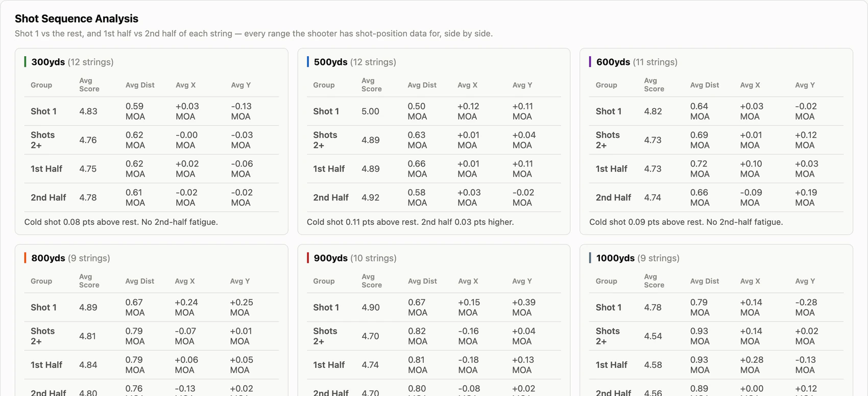Viewport: 868px width, 396px height.
Task: Click the orange 800yds color bar
Action: tap(25, 258)
